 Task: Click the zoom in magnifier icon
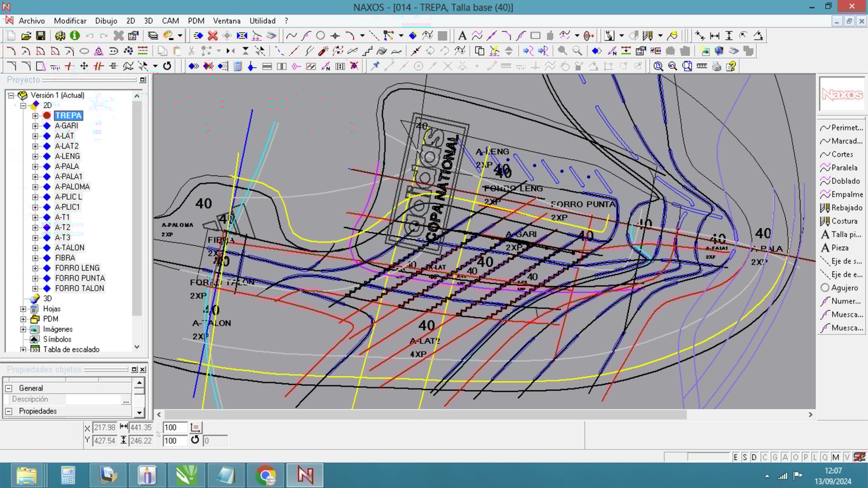(658, 66)
